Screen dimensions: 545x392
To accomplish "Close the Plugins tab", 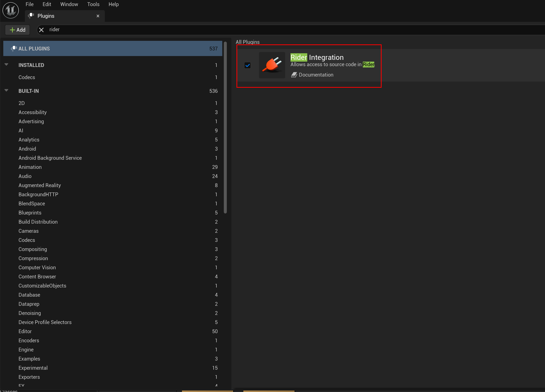I will click(x=98, y=16).
